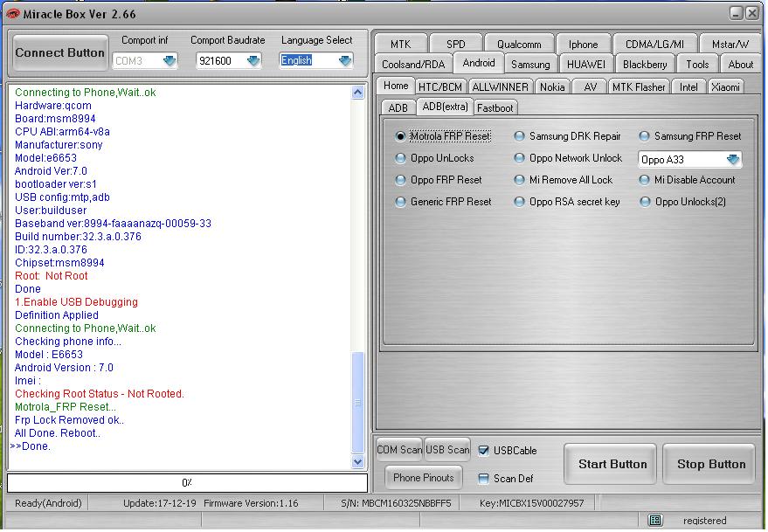768x532 pixels.
Task: Switch to the Iphone tab
Action: click(583, 44)
